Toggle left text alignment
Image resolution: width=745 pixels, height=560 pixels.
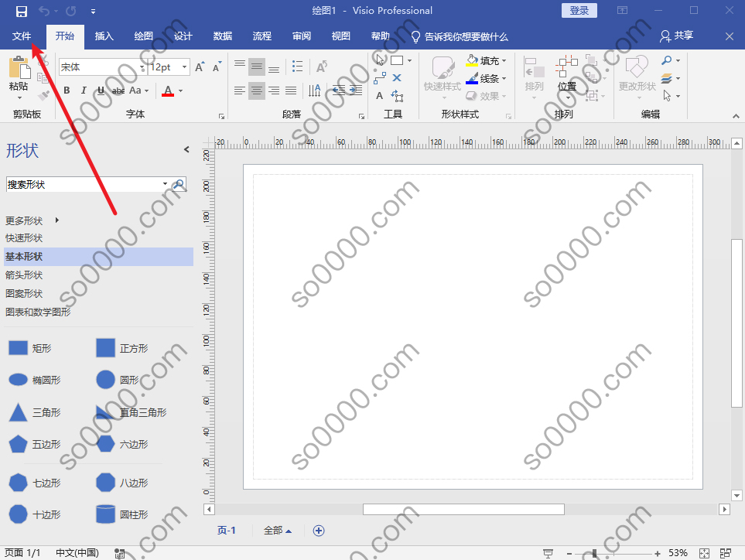(x=240, y=90)
